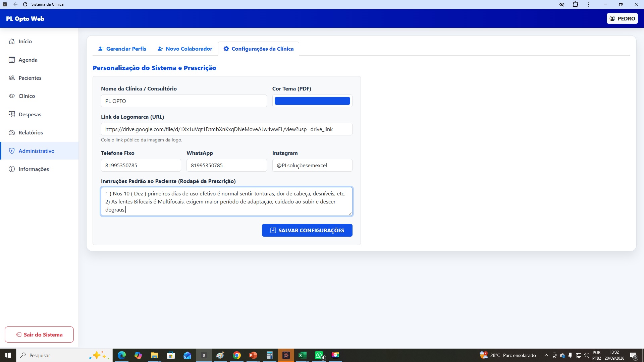Select Configurações da Clínica tab
Screen dimensions: 644x362
(x=259, y=49)
